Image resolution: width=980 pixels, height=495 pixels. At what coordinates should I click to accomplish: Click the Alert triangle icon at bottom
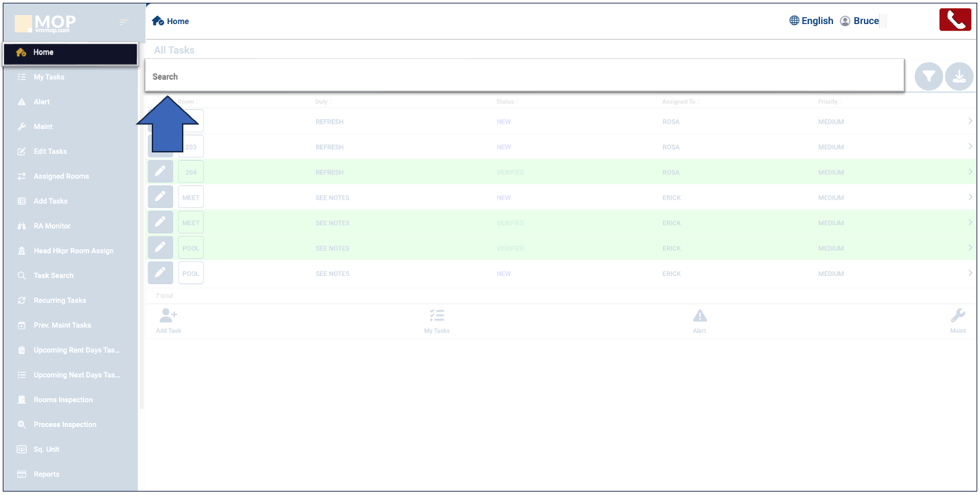pos(699,316)
